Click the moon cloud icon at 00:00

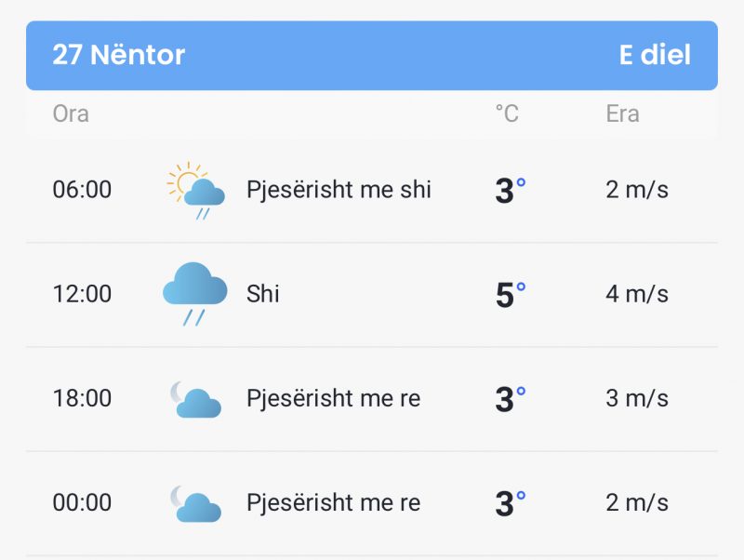click(195, 503)
